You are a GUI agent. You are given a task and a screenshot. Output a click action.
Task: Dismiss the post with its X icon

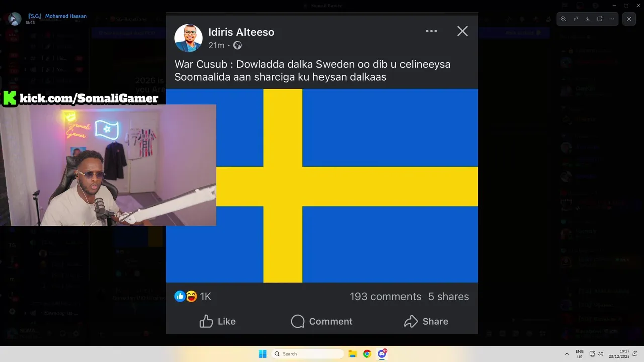tap(462, 31)
